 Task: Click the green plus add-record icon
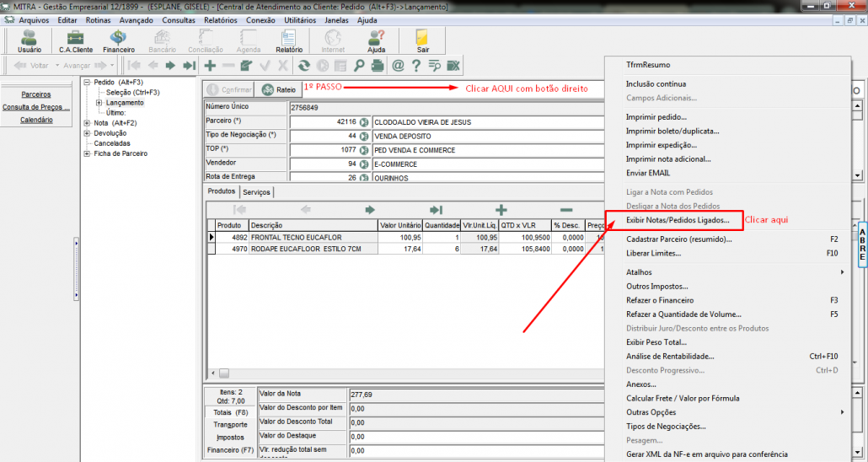point(210,65)
